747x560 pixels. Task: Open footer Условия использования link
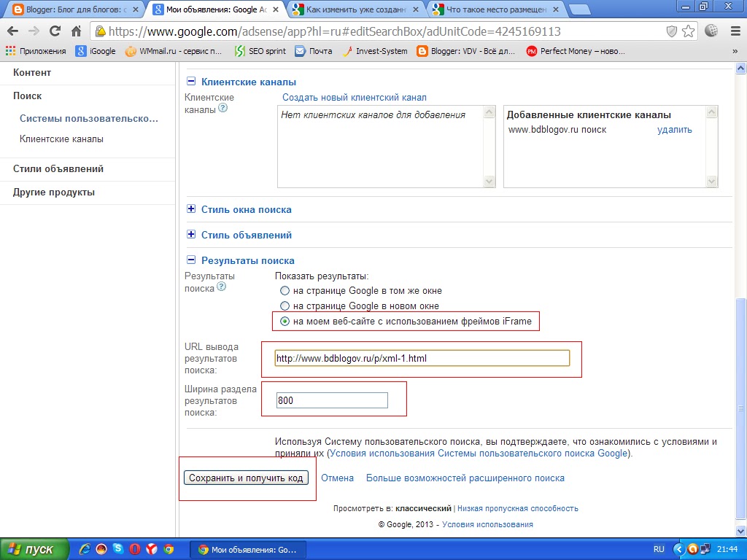pyautogui.click(x=487, y=524)
